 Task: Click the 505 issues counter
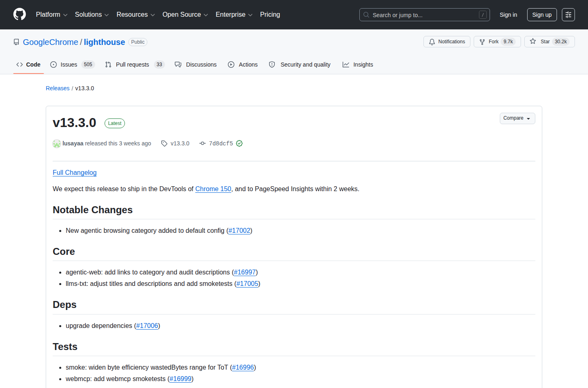(88, 65)
